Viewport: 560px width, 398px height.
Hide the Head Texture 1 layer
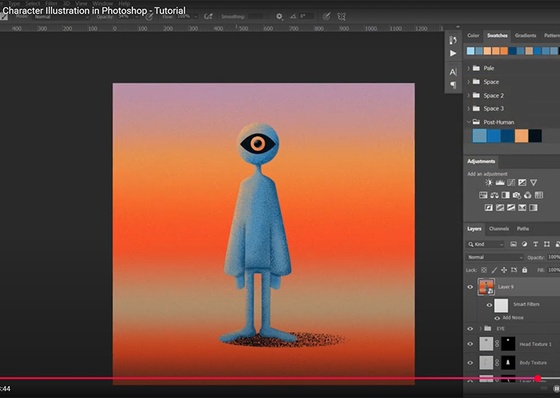pyautogui.click(x=470, y=344)
